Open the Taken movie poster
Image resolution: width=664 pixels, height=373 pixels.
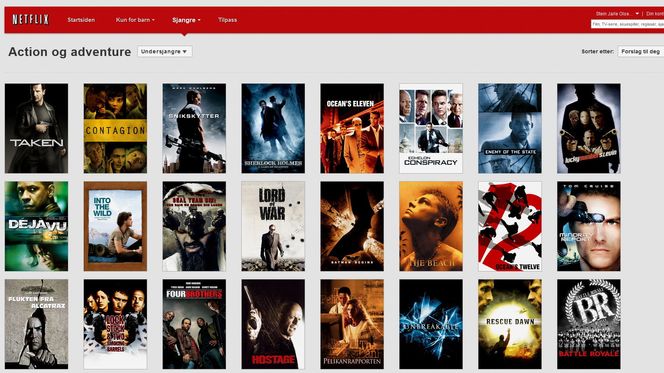pyautogui.click(x=36, y=128)
